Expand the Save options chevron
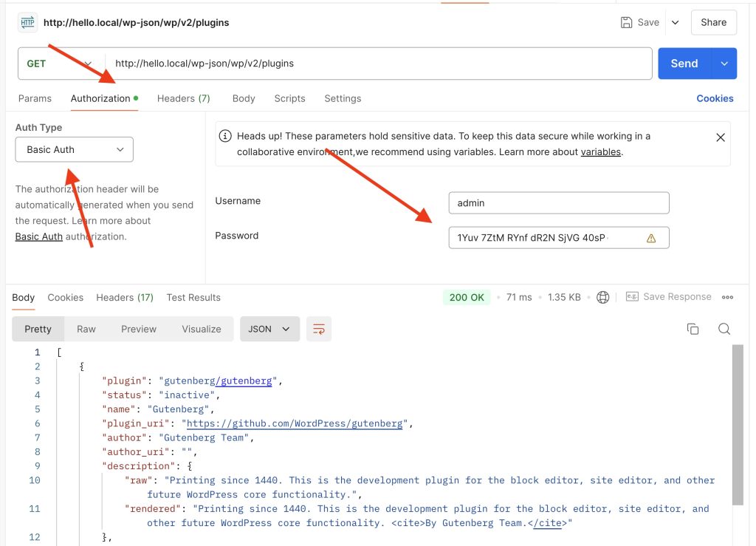This screenshot has width=756, height=546. pyautogui.click(x=675, y=22)
